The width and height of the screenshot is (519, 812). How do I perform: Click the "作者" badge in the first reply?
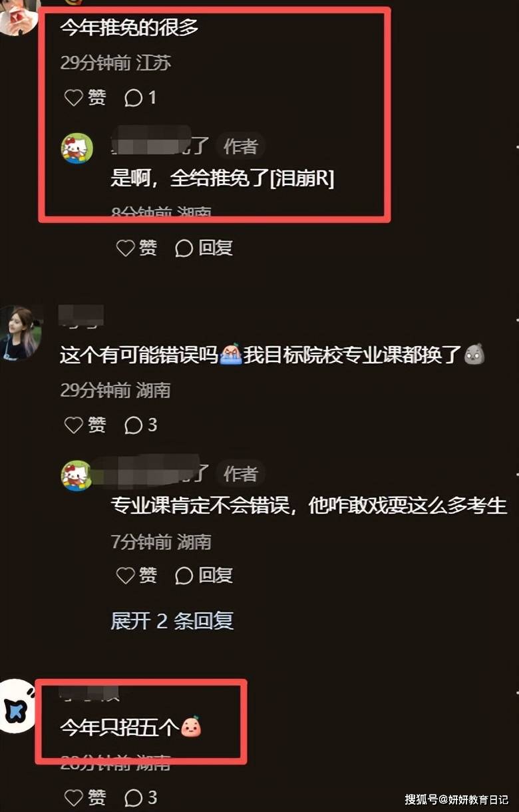240,146
